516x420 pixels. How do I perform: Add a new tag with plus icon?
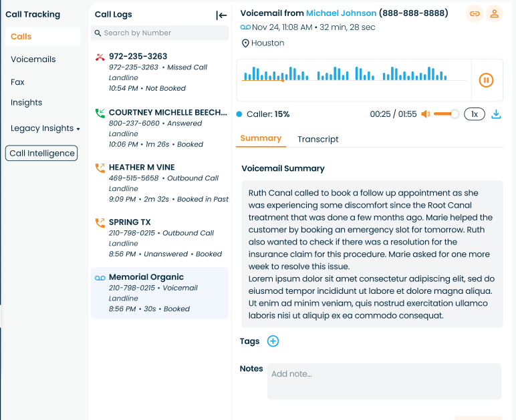click(x=273, y=341)
